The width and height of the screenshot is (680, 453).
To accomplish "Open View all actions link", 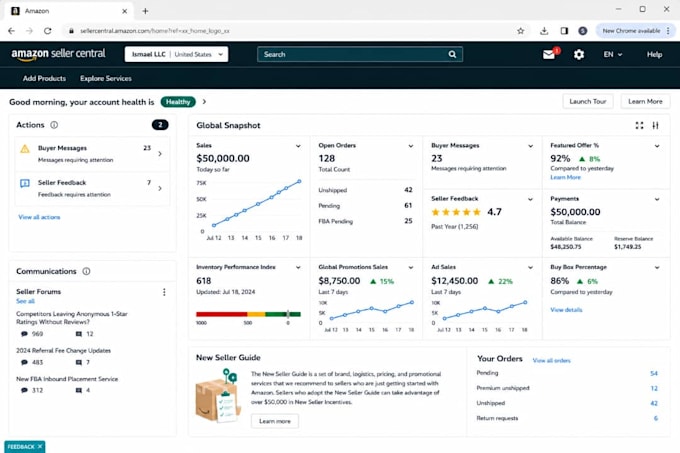I will coord(39,217).
